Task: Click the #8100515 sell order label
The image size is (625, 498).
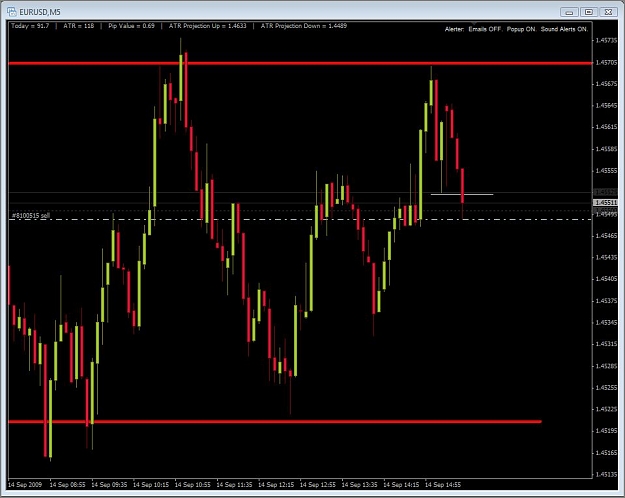Action: 31,216
